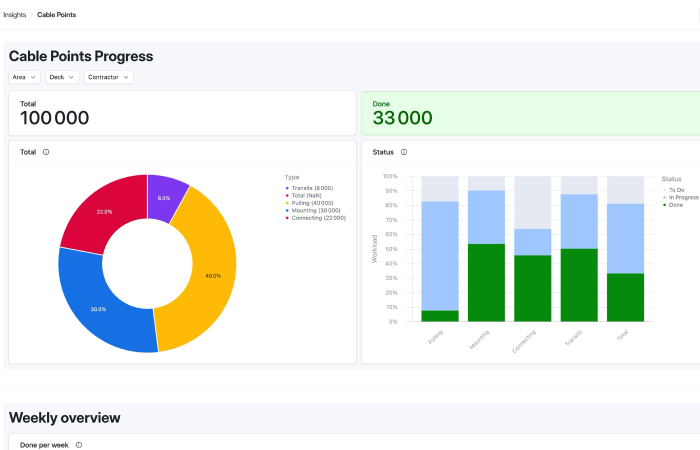
Task: Toggle Transits series in the Type legend
Action: pos(310,188)
